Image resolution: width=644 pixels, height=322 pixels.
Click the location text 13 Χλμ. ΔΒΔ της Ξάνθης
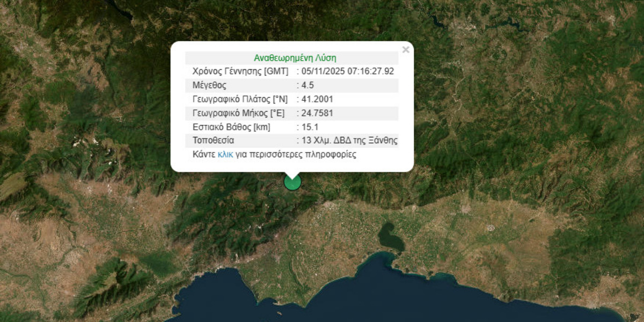coord(349,141)
